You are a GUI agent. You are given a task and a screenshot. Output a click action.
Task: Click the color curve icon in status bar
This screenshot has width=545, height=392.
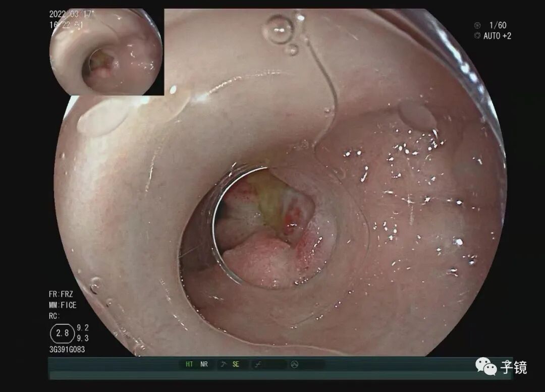[x=258, y=364]
